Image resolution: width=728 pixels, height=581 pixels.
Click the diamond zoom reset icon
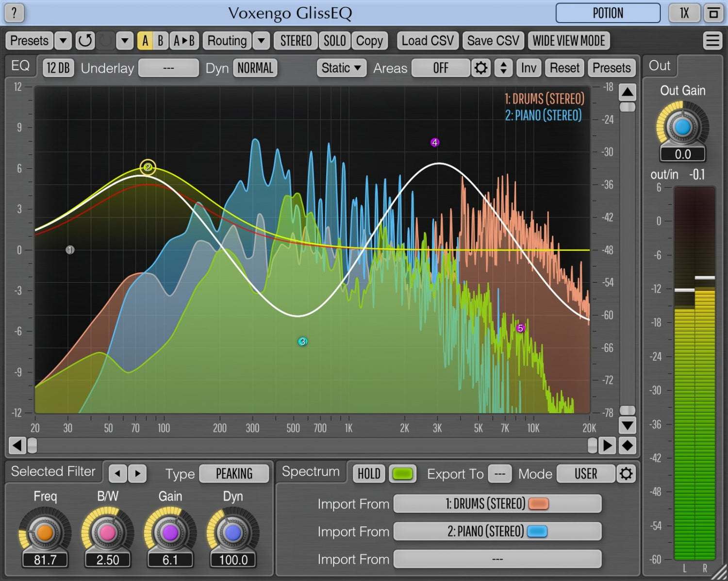pyautogui.click(x=628, y=445)
